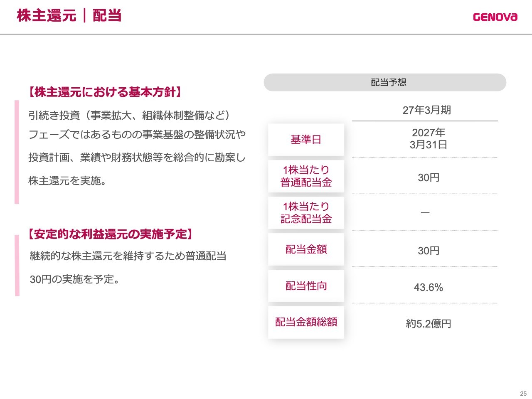Image resolution: width=532 pixels, height=399 pixels.
Task: Select the 基準日 label box
Action: (x=306, y=140)
